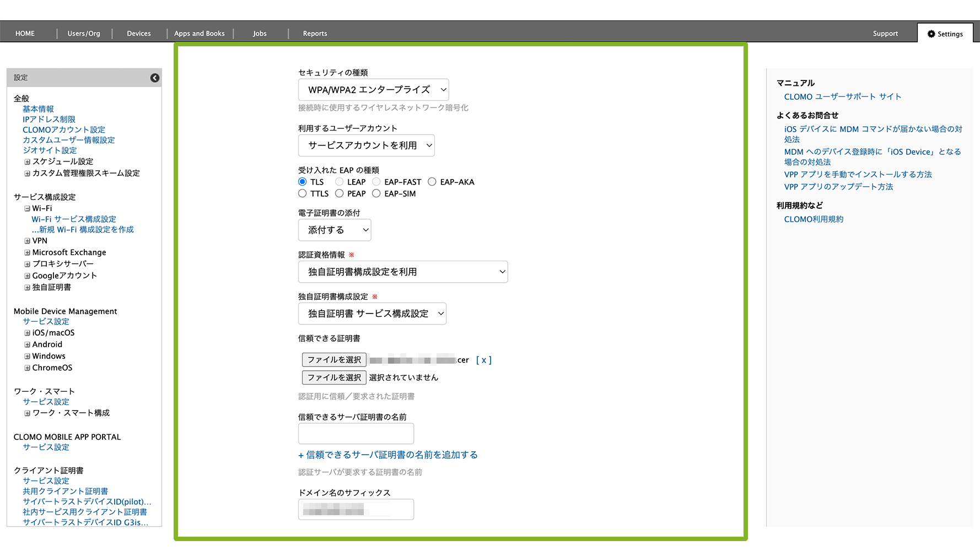Open the 利用するユーザーアカウント dropdown
Image resolution: width=980 pixels, height=551 pixels.
coord(366,145)
